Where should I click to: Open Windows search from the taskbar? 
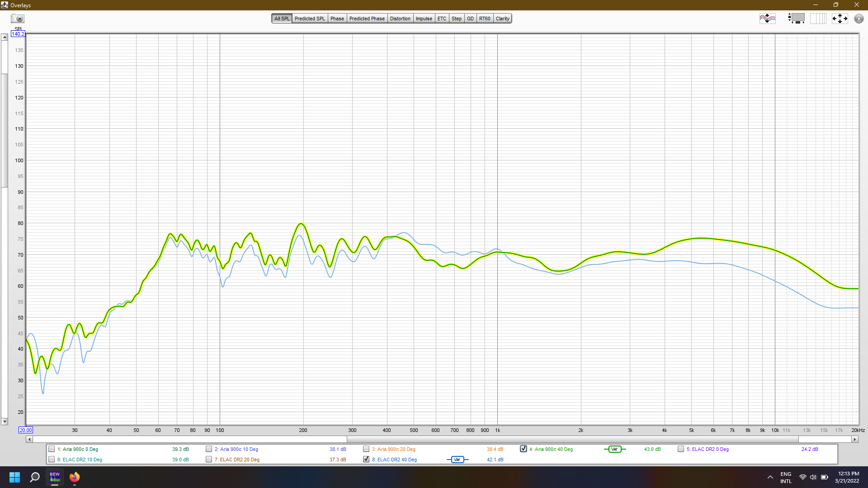click(x=35, y=477)
